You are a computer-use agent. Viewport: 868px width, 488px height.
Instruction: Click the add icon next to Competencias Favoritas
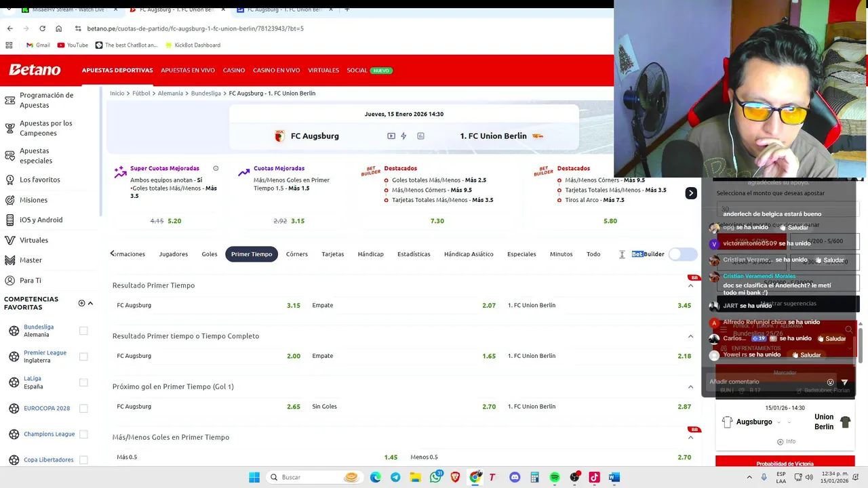click(x=81, y=303)
